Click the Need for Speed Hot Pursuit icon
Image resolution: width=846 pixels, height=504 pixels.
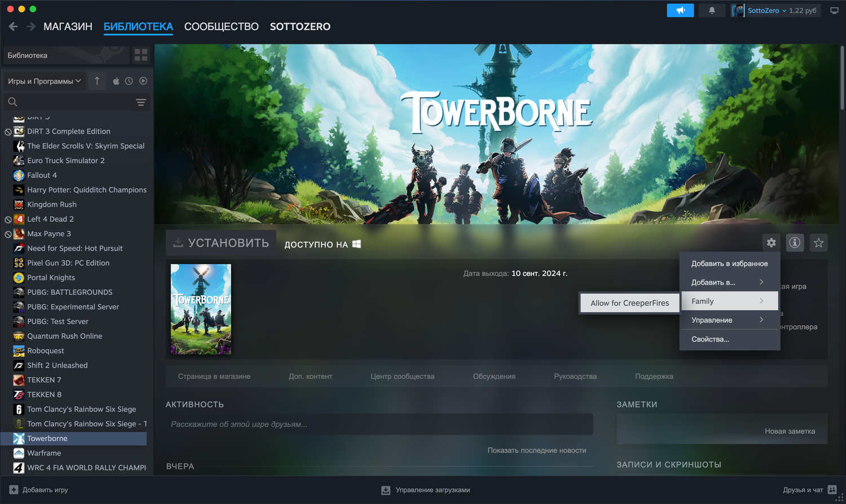click(19, 249)
